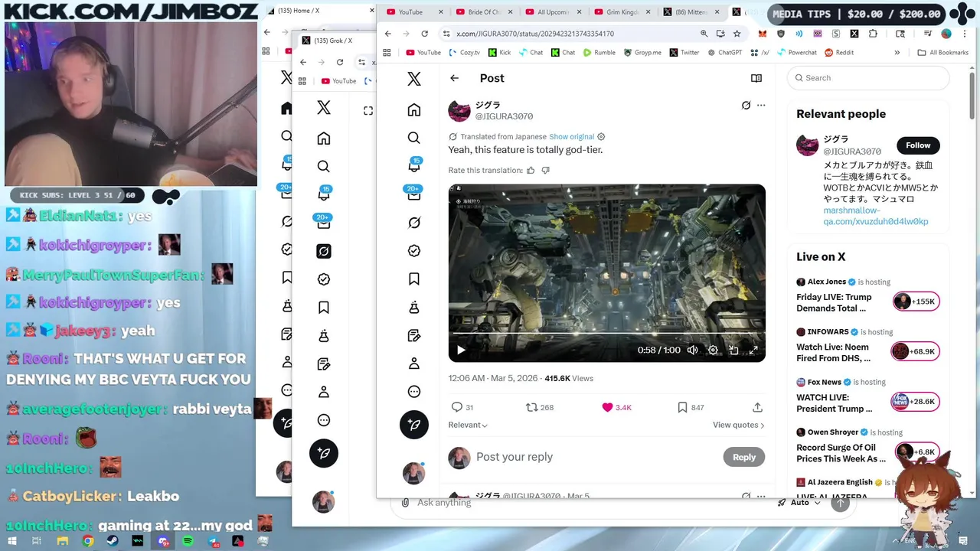Screen dimensions: 980x551
Task: Open the three-dot More menu on the post
Action: click(761, 106)
